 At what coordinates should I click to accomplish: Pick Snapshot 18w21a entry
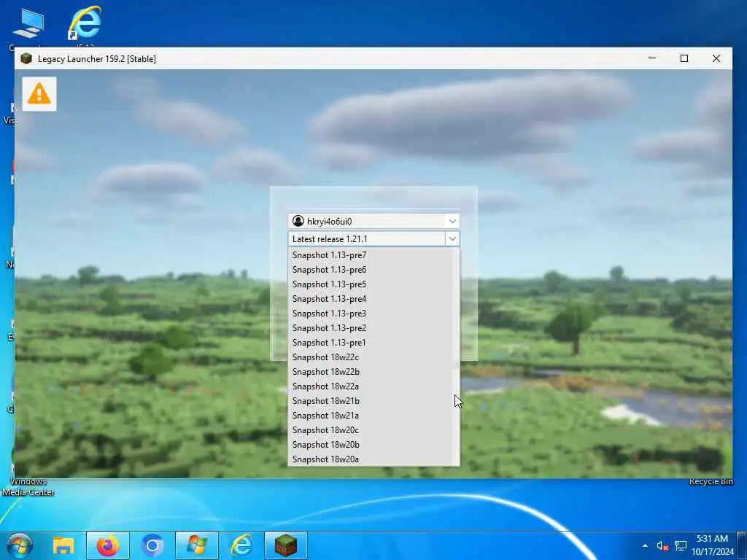(x=370, y=416)
